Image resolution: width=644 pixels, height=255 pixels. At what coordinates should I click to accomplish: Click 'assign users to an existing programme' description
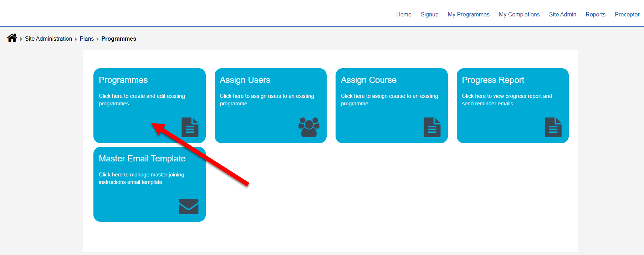[x=267, y=100]
